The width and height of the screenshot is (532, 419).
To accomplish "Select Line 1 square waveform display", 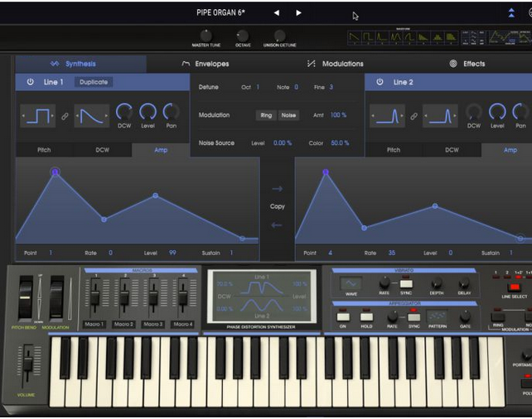I will point(38,116).
